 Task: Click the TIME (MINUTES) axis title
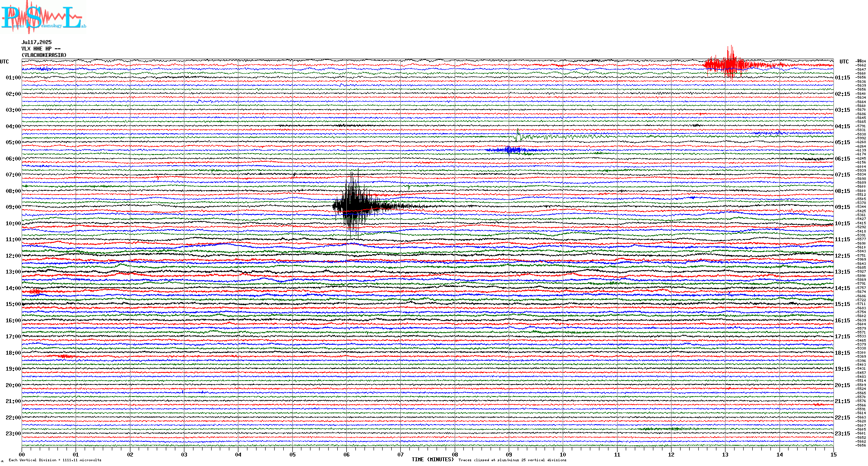pos(433,460)
